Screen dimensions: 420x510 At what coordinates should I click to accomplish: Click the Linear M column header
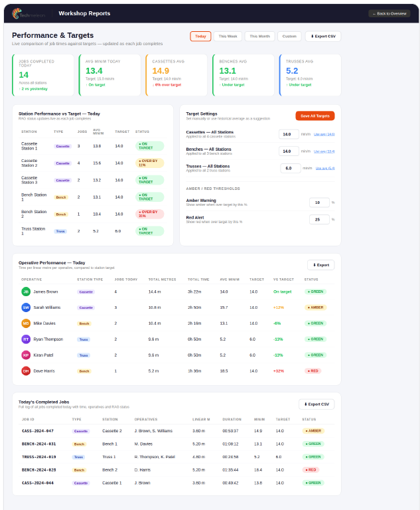tap(201, 419)
